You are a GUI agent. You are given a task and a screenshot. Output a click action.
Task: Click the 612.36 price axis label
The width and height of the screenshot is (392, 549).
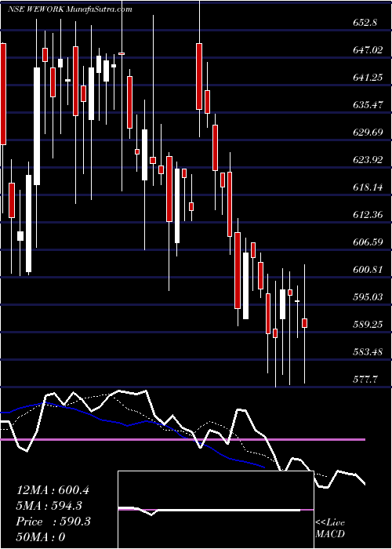click(368, 215)
